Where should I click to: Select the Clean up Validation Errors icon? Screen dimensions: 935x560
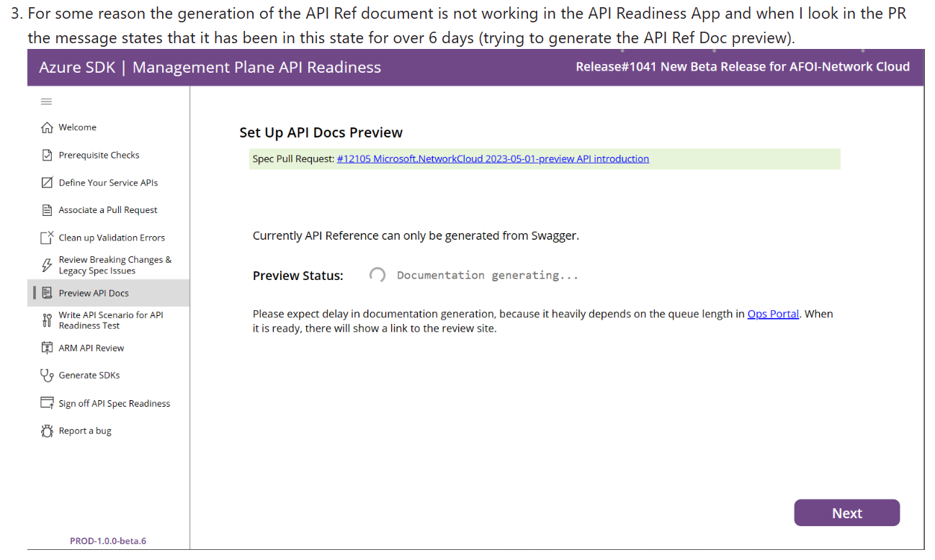pos(47,237)
